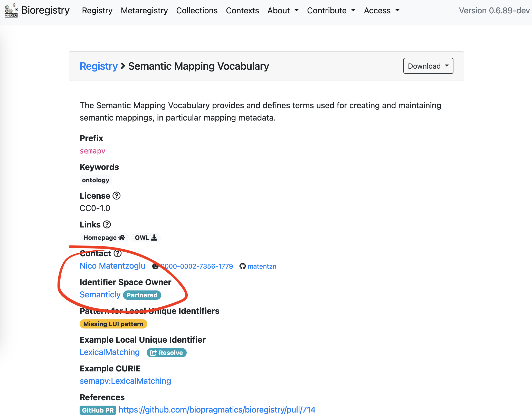Download the OWL file via its badge
Viewport: 532px width, 420px height.
click(146, 238)
